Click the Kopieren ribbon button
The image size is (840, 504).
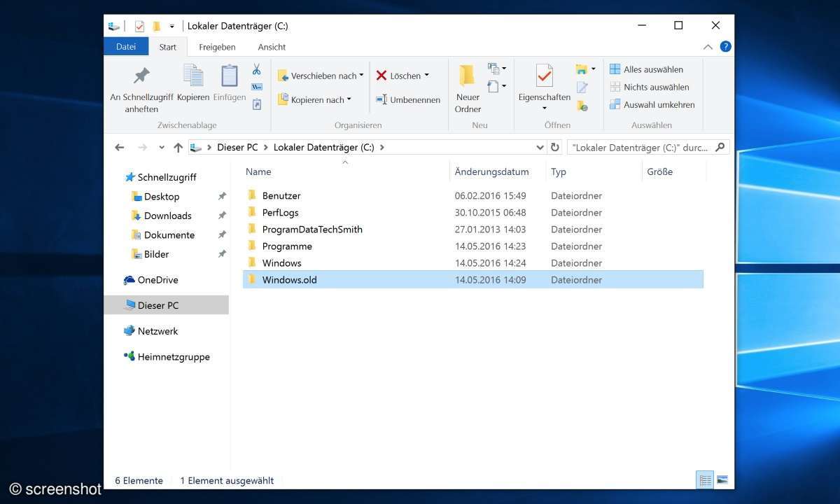pos(193,83)
